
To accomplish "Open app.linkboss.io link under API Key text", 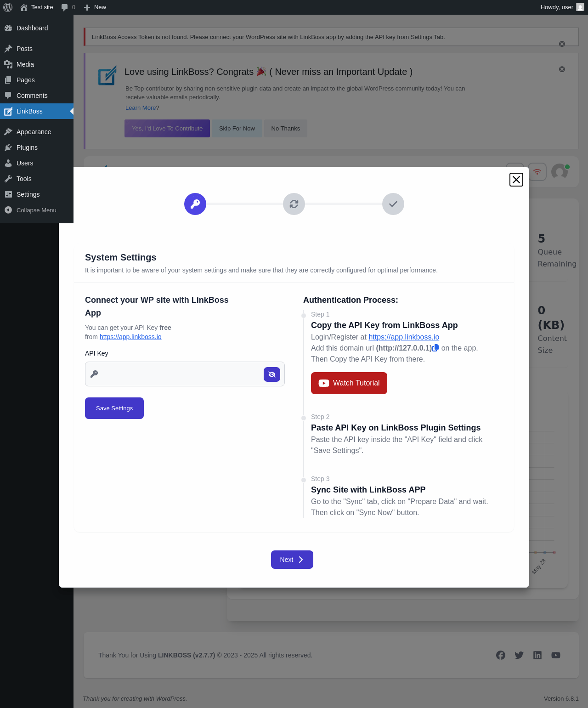I will [130, 337].
